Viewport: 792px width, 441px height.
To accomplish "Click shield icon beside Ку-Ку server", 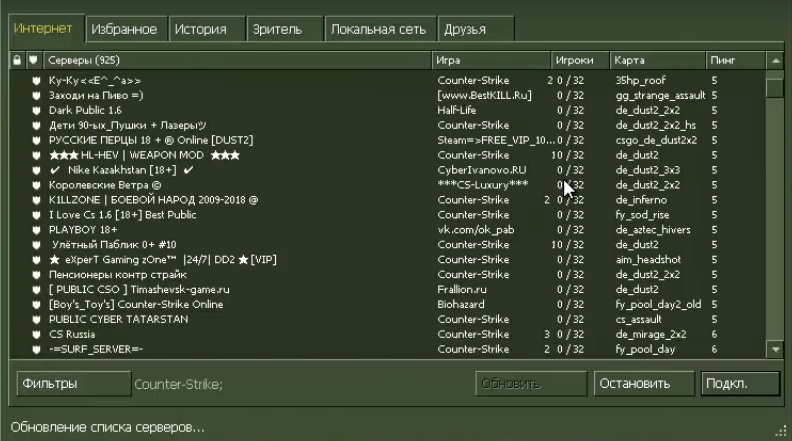I will [x=36, y=81].
